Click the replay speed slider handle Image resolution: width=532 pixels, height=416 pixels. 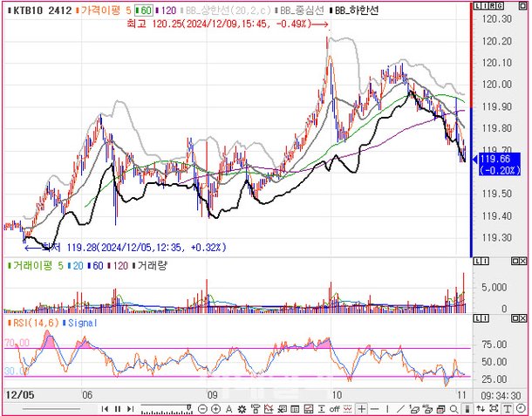pyautogui.click(x=189, y=407)
